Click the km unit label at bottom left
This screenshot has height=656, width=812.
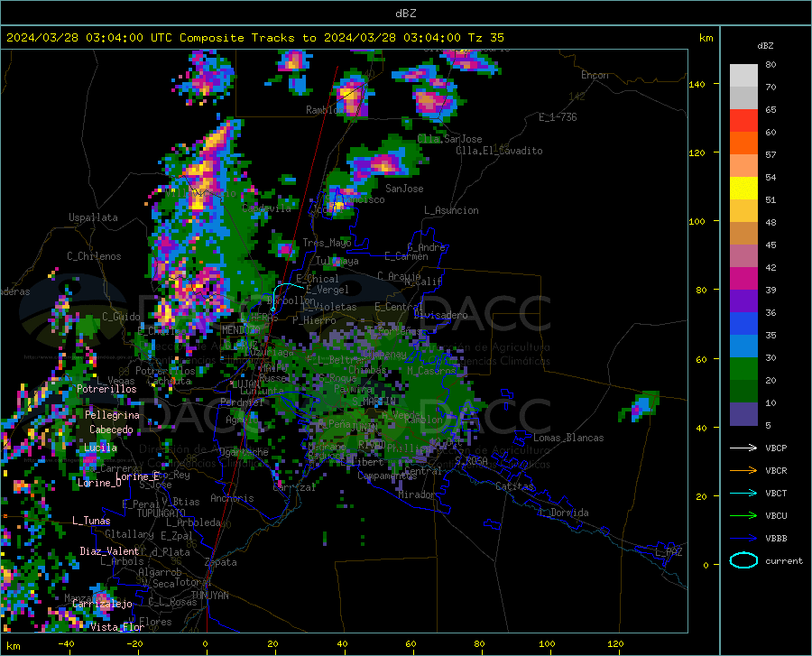click(13, 646)
